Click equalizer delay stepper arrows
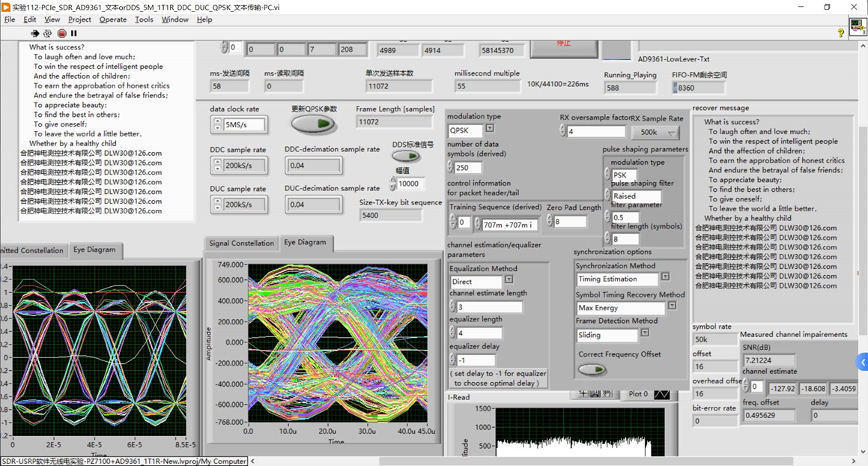 [x=453, y=360]
